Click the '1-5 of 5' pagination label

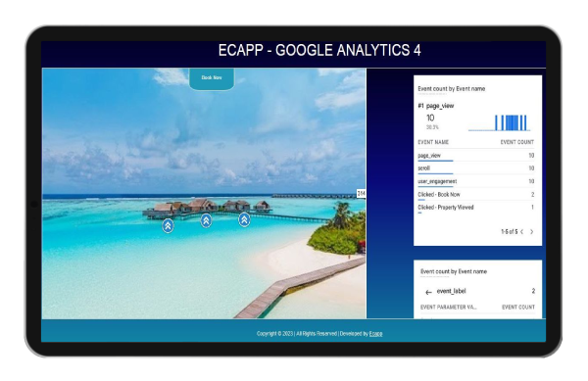pyautogui.click(x=510, y=231)
